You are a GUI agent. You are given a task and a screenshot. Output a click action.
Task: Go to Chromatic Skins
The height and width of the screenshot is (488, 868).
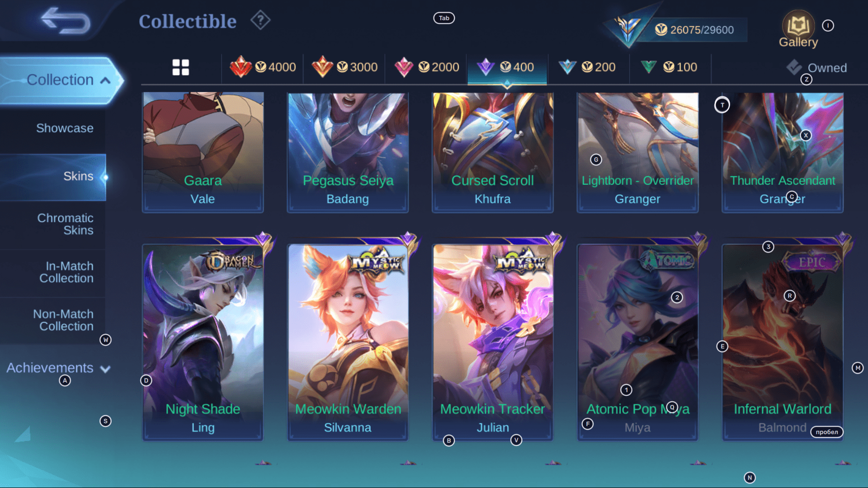tap(65, 224)
